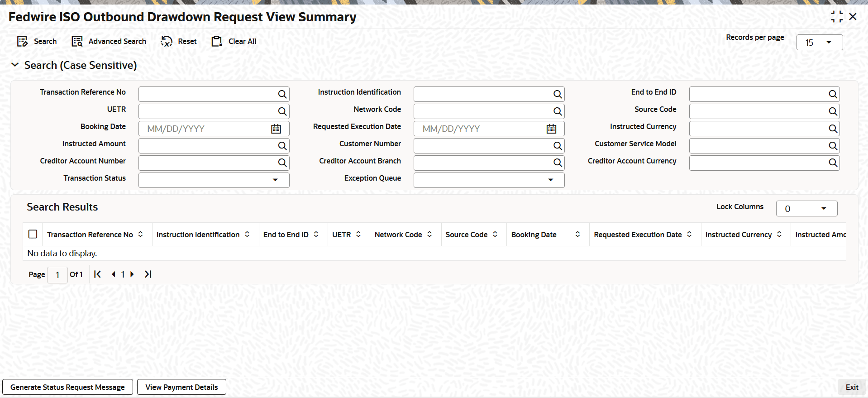The height and width of the screenshot is (398, 868).
Task: Click the Reset toolbar button
Action: [179, 41]
